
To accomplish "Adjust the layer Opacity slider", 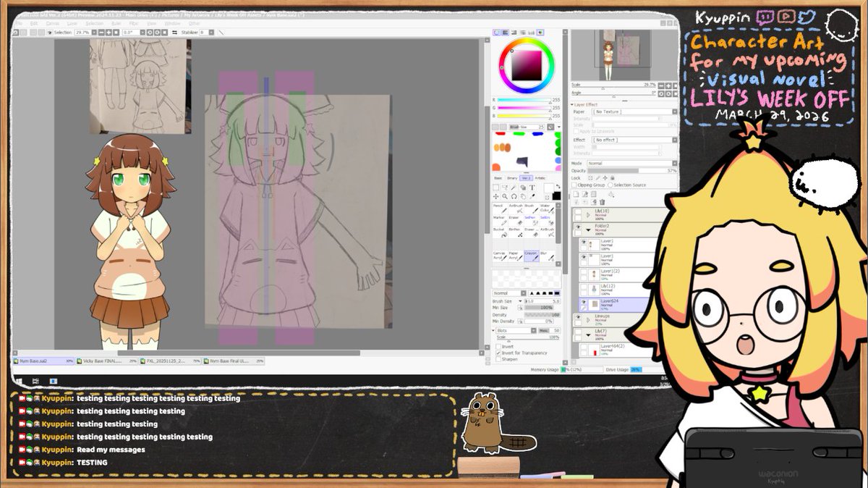I will click(x=632, y=171).
